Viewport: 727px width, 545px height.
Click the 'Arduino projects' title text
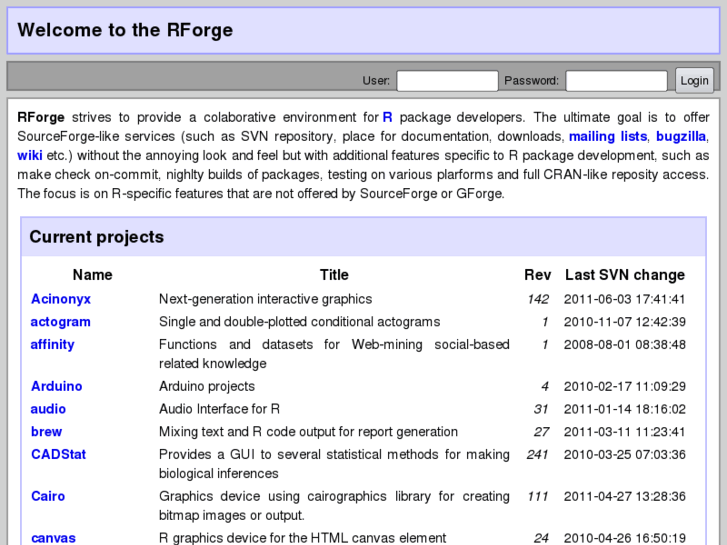tap(207, 386)
